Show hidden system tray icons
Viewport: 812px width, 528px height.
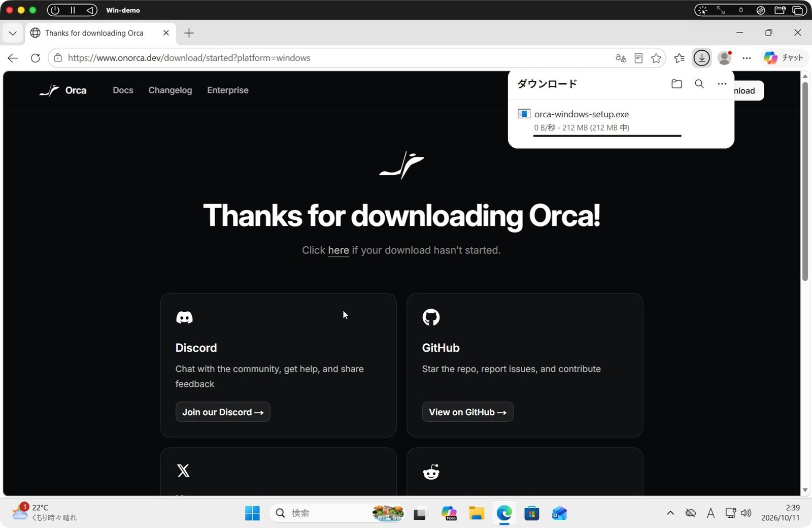[670, 513]
